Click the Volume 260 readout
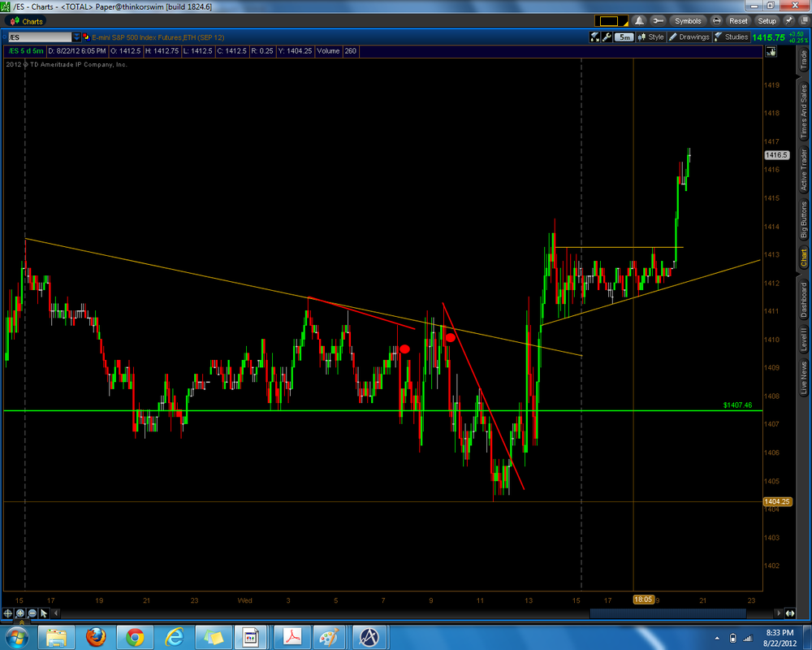Screen dimensions: 812x650 pos(336,51)
